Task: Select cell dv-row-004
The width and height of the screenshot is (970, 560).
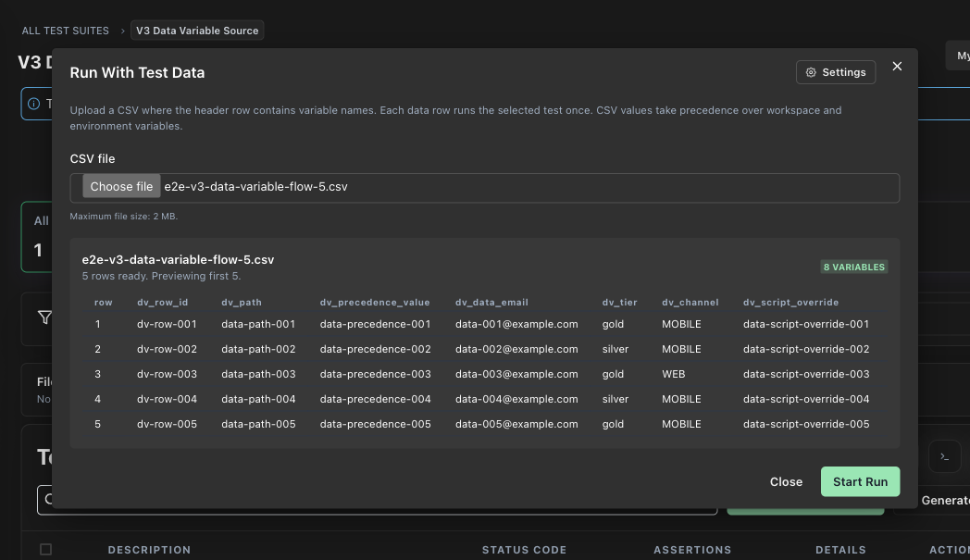Action: [x=167, y=399]
